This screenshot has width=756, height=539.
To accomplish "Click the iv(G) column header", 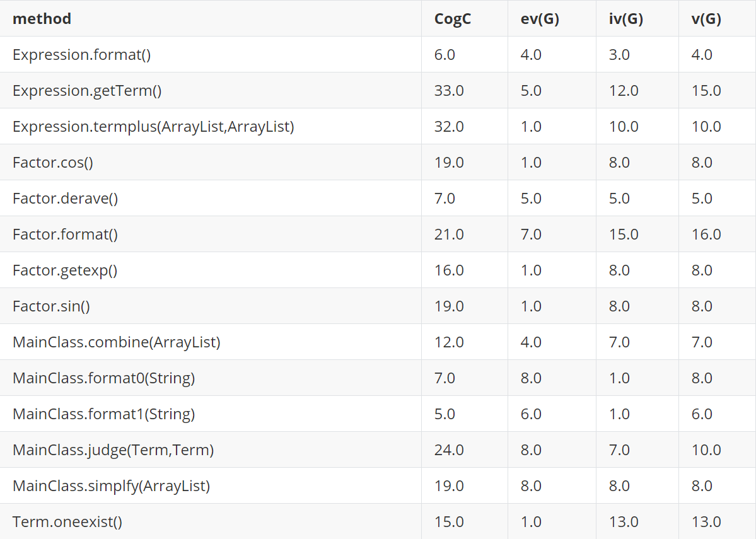I will point(626,19).
